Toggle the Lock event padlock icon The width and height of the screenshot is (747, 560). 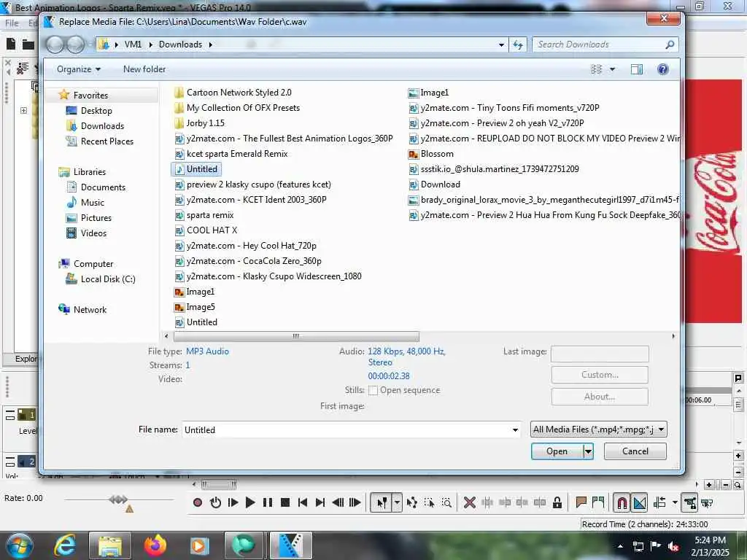(557, 502)
